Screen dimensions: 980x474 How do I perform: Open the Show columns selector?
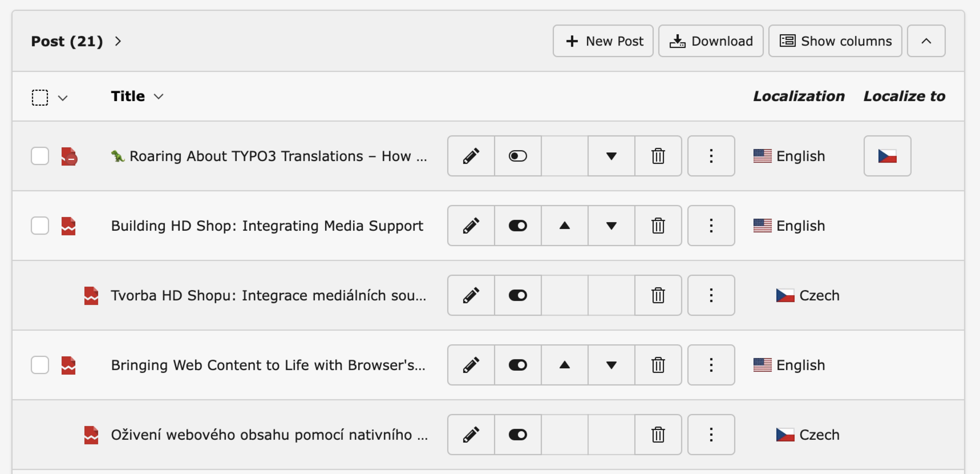click(x=835, y=41)
